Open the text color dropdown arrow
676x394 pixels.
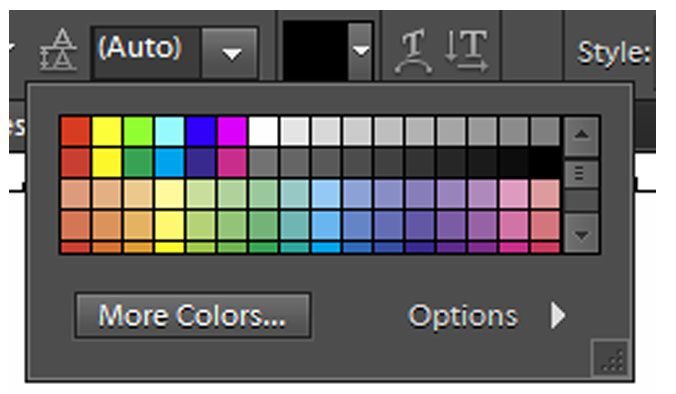pos(360,51)
